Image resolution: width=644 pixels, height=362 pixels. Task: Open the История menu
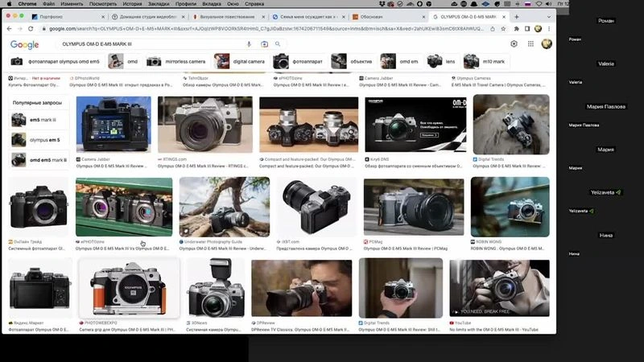click(132, 4)
